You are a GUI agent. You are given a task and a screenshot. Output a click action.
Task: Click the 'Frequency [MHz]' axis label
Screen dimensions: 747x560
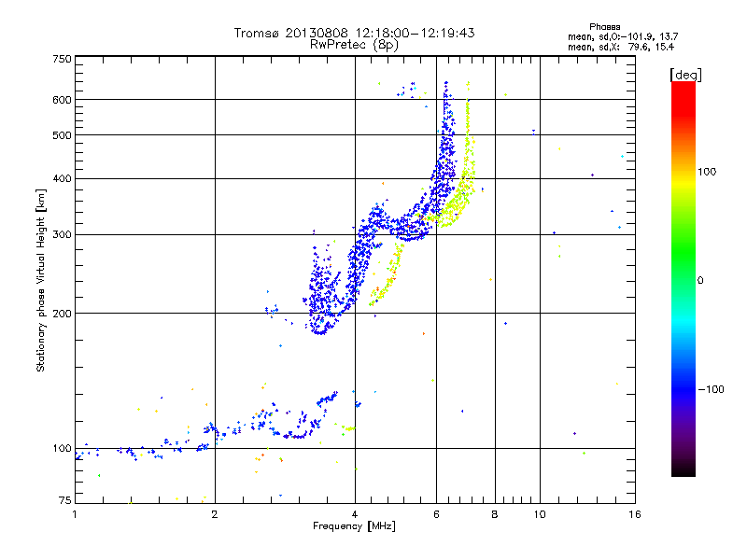354,526
